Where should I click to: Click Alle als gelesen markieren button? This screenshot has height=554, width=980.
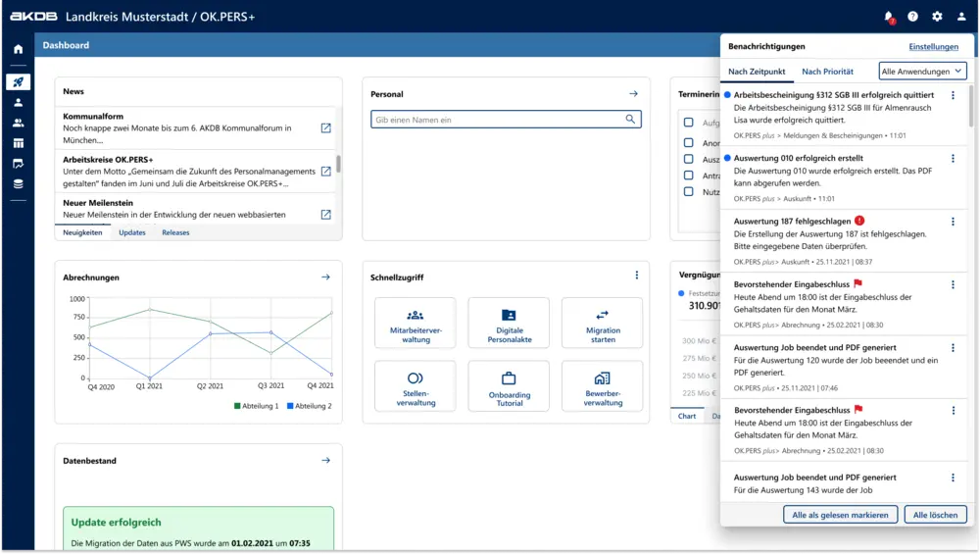click(840, 515)
